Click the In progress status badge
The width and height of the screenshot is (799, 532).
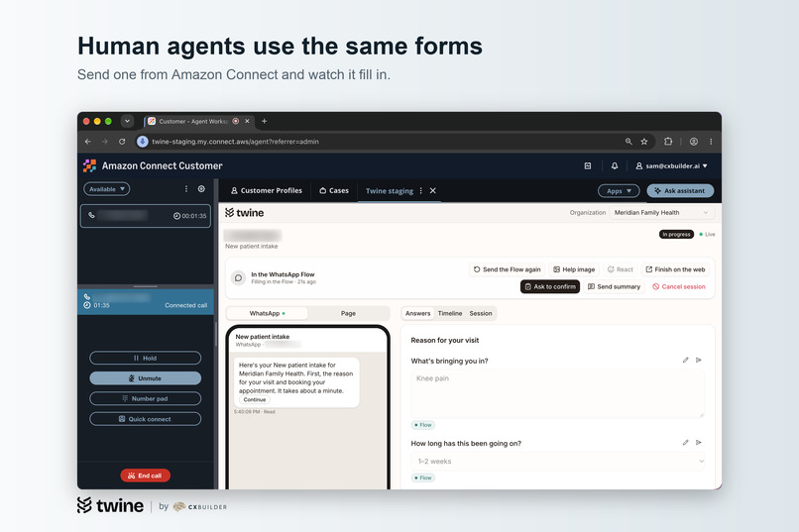pyautogui.click(x=676, y=234)
